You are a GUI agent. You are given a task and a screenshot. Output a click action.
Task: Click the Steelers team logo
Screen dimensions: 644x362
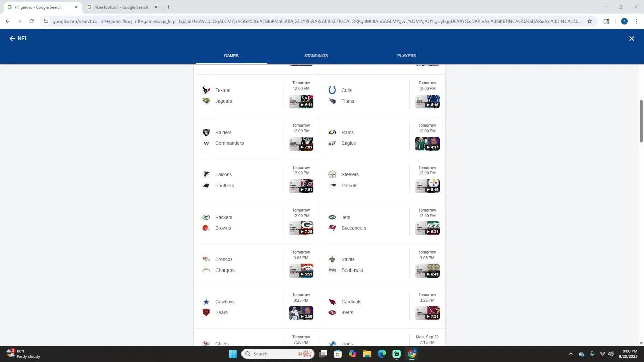click(x=332, y=174)
